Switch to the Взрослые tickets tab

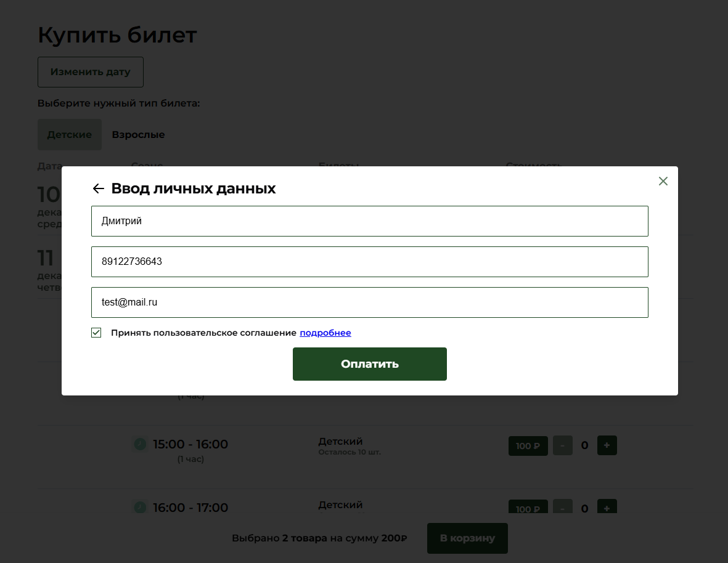[138, 134]
